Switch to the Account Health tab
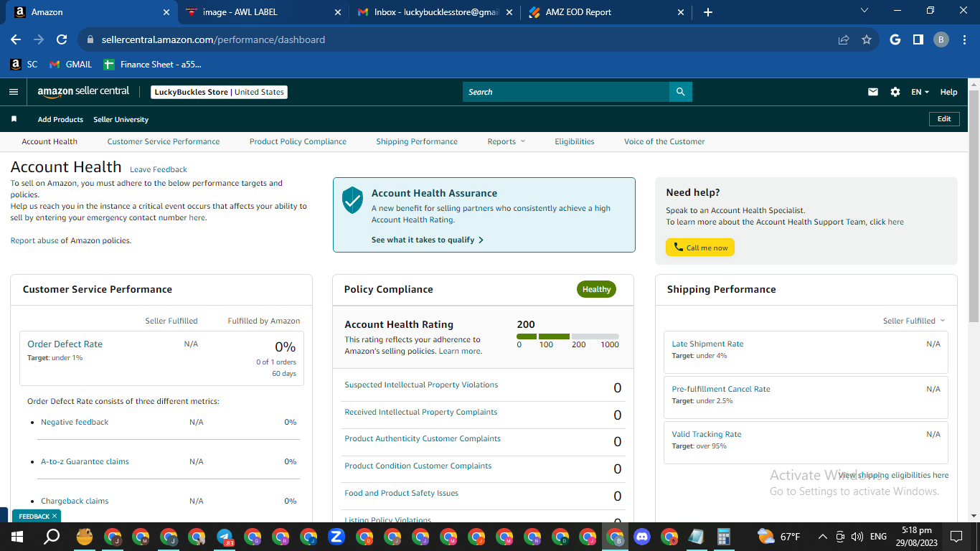The width and height of the screenshot is (980, 551). coord(50,141)
